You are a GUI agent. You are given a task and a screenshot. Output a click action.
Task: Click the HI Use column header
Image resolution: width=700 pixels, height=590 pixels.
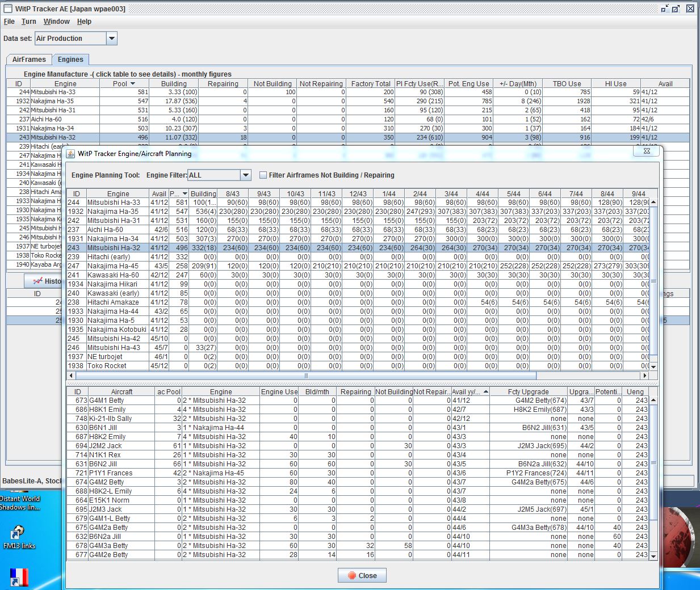616,83
